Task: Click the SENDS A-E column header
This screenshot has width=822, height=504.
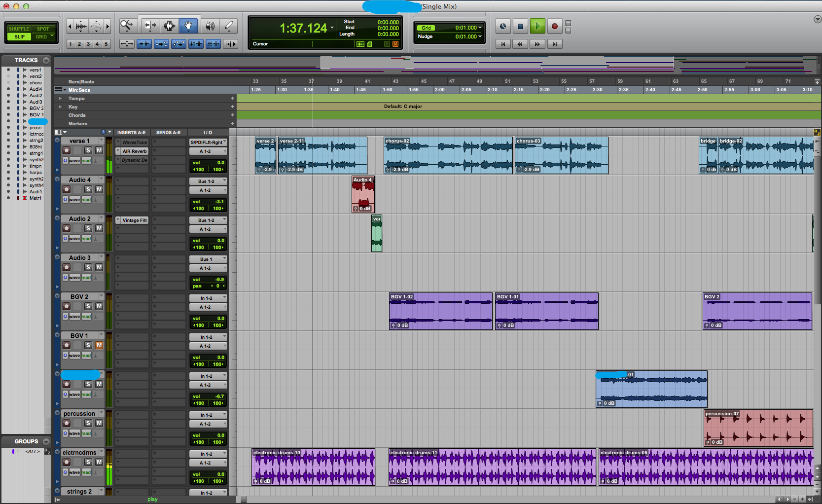Action: pyautogui.click(x=168, y=133)
